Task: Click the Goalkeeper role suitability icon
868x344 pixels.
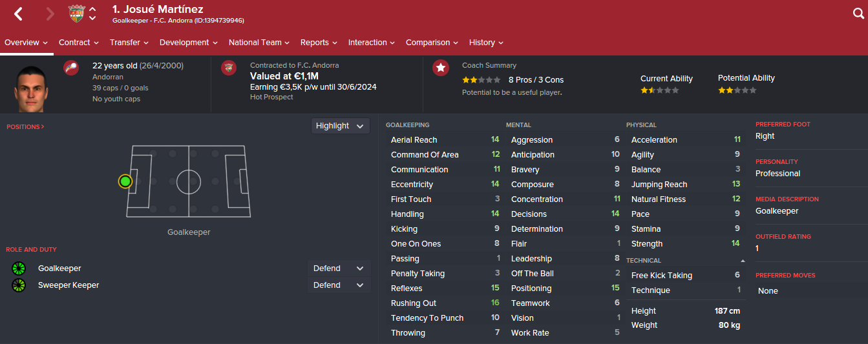Action: tap(18, 268)
